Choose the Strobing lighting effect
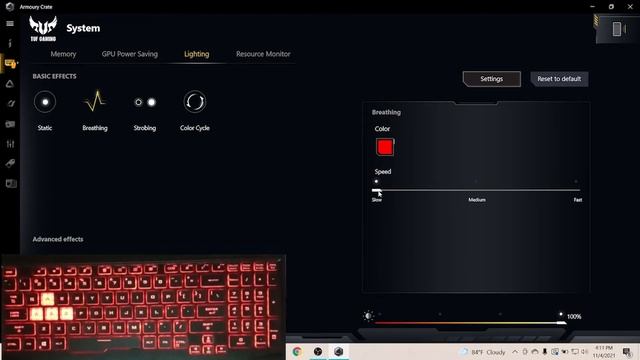 [x=145, y=102]
